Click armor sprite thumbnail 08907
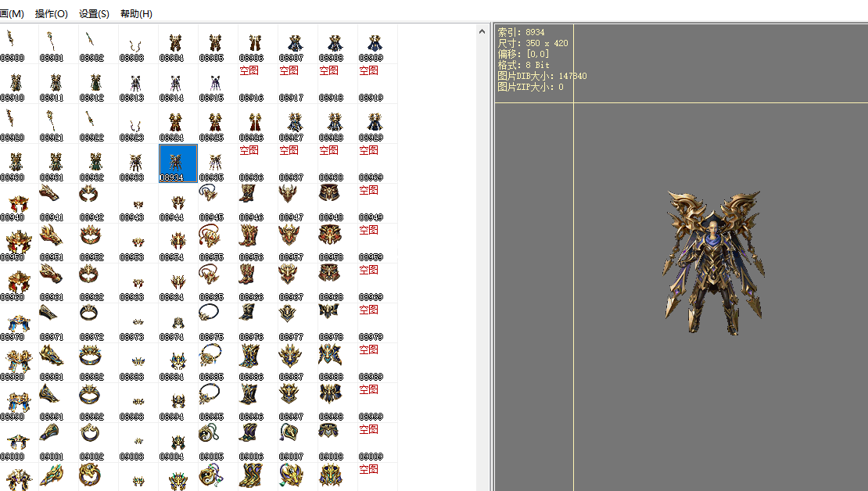 pyautogui.click(x=291, y=43)
